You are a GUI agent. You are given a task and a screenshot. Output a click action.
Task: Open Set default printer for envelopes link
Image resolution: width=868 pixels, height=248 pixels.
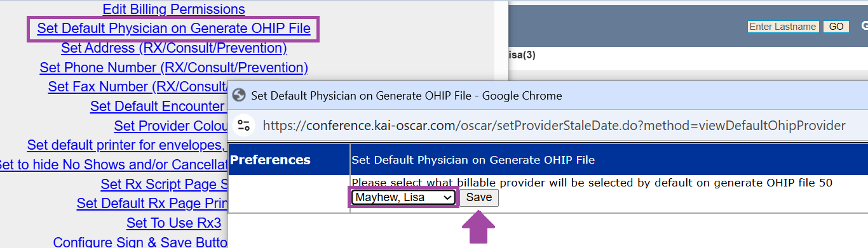tap(127, 145)
